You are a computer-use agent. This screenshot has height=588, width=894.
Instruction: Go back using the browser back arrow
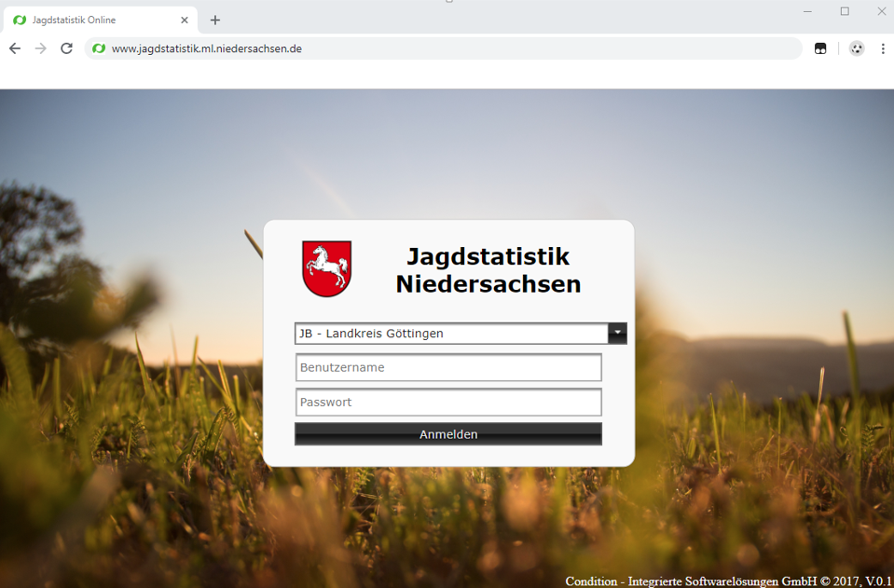point(15,48)
